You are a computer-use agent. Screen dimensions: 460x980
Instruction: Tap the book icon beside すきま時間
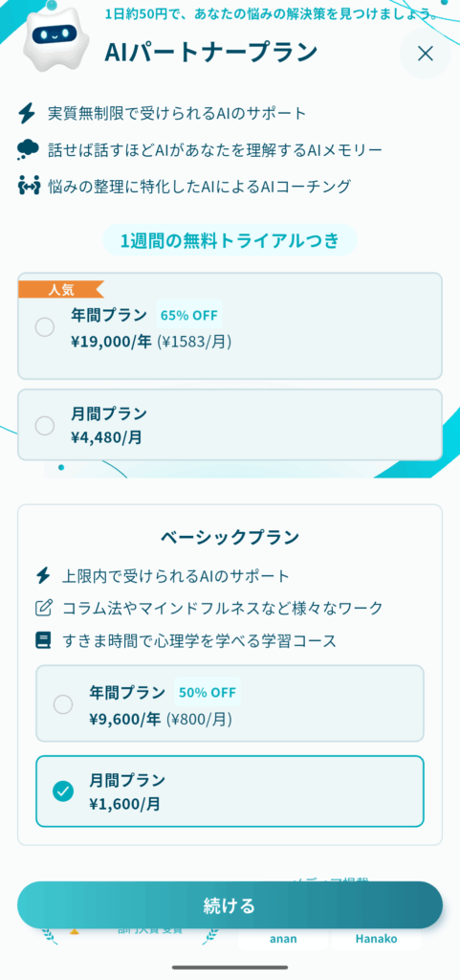43,640
